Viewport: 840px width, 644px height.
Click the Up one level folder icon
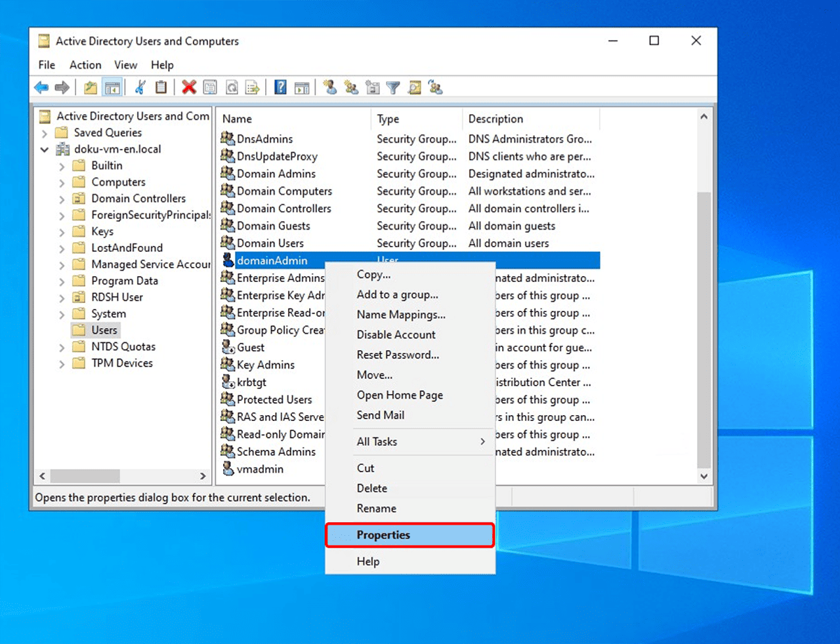(x=91, y=88)
